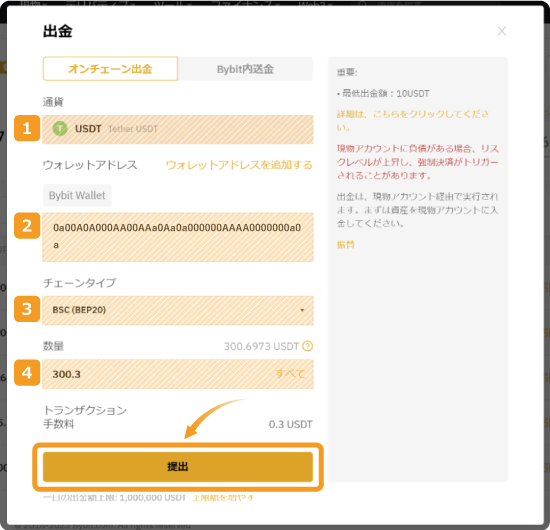550x530 pixels.
Task: Click すべて to withdraw all
Action: (290, 374)
